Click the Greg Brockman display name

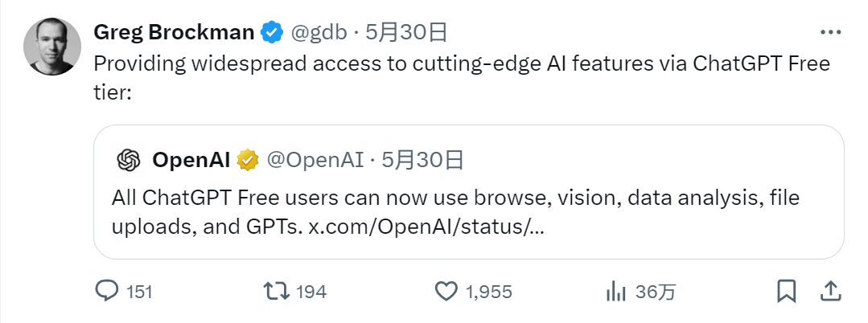pyautogui.click(x=174, y=32)
